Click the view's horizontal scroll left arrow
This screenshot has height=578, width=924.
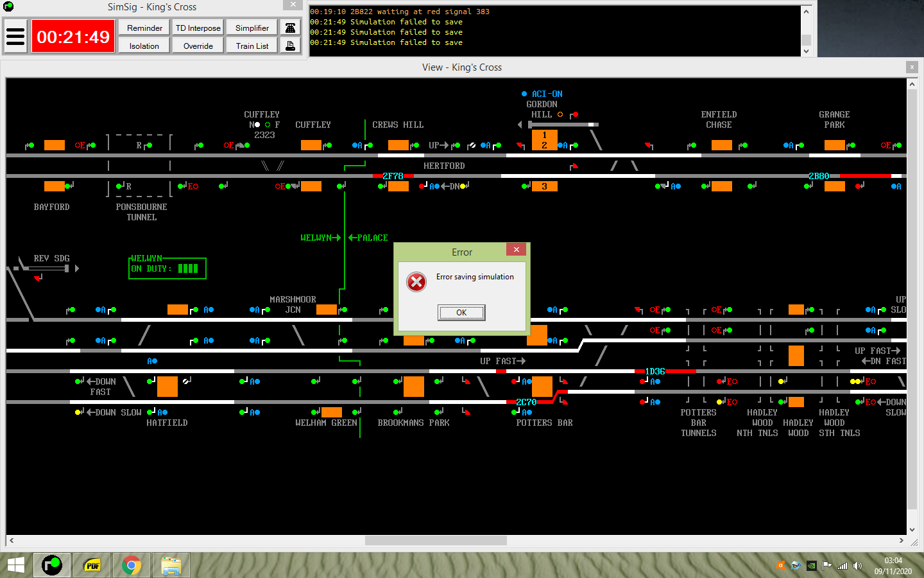[12, 540]
